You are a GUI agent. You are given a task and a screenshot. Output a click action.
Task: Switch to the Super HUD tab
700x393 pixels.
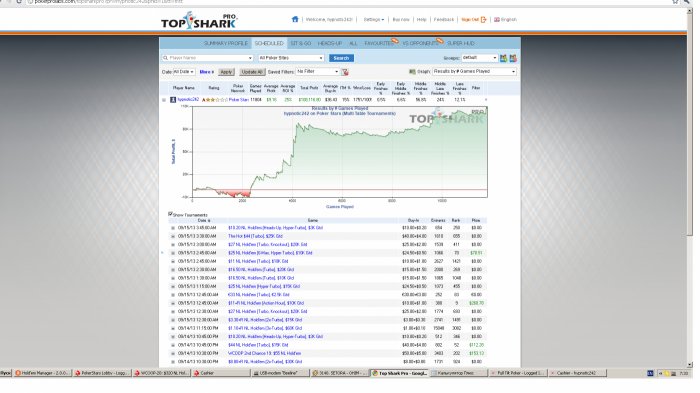pyautogui.click(x=461, y=43)
